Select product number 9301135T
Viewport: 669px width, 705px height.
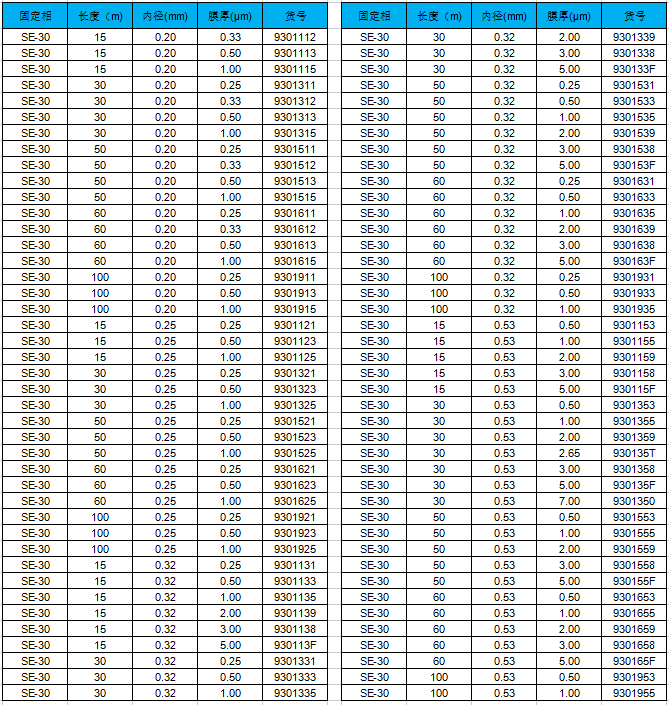[634, 453]
